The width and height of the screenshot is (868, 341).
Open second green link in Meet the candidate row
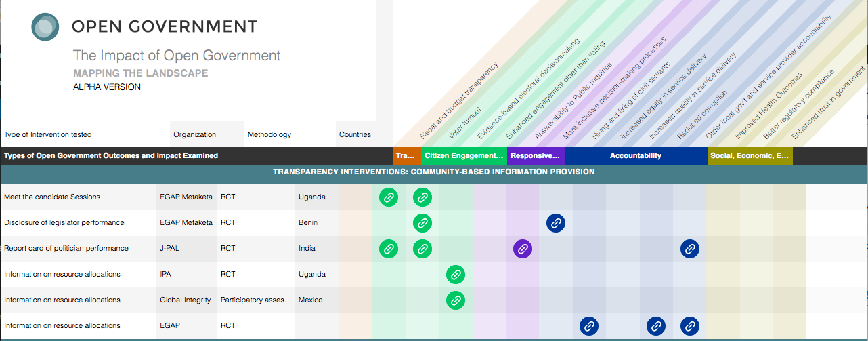(422, 197)
